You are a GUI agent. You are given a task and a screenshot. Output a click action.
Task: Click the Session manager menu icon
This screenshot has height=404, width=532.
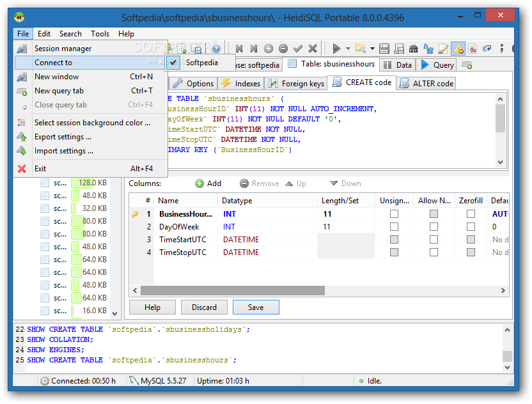[22, 49]
